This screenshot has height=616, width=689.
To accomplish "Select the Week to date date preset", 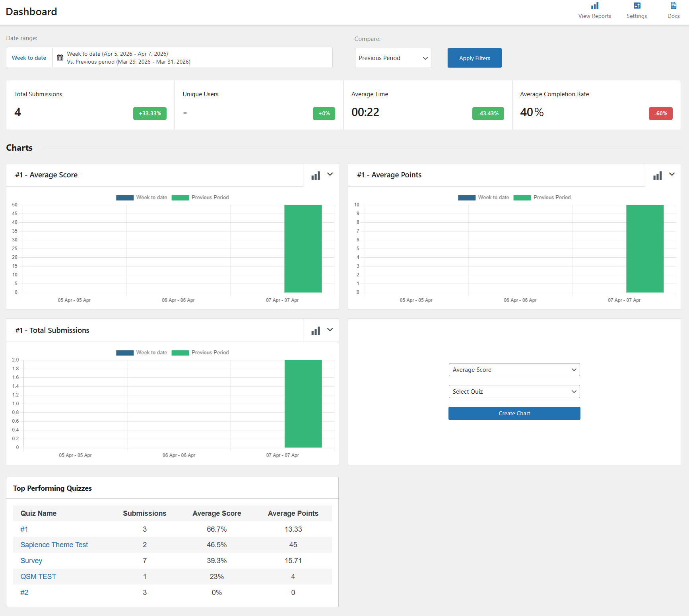I will click(29, 57).
